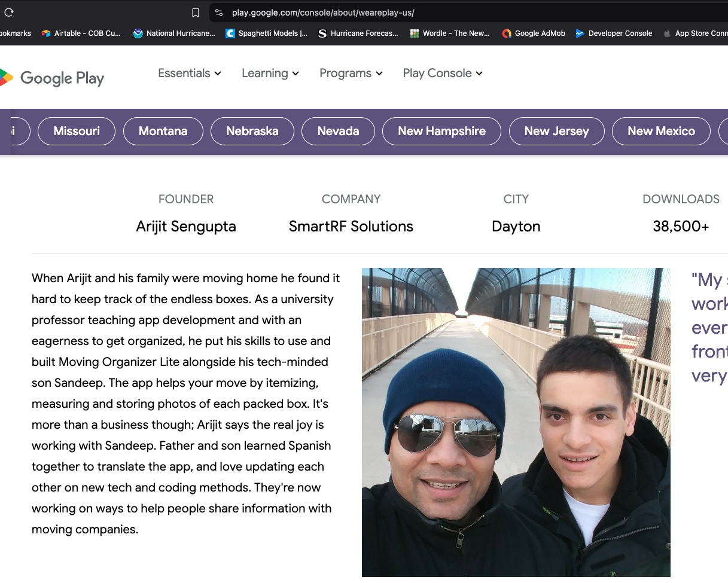Click the story paragraph about Moving Organizer Lite

(x=186, y=404)
